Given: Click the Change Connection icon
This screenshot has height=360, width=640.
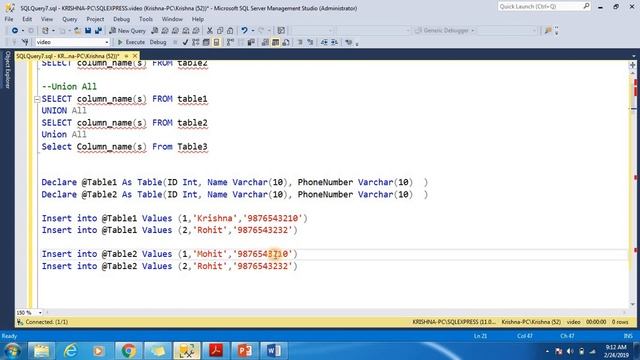Looking at the screenshot, I should (25, 42).
